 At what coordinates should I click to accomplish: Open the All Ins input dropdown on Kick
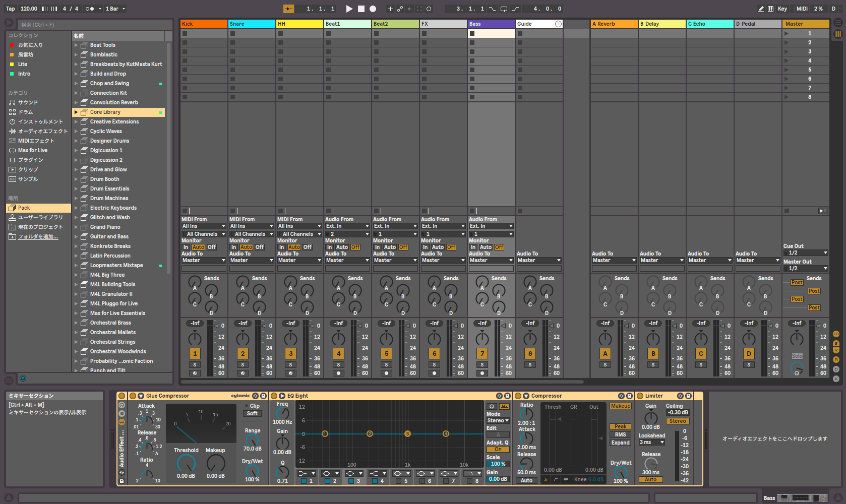pos(203,226)
